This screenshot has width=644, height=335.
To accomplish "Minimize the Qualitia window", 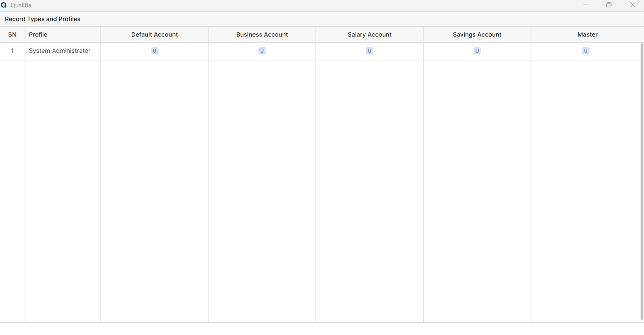I will 585,5.
